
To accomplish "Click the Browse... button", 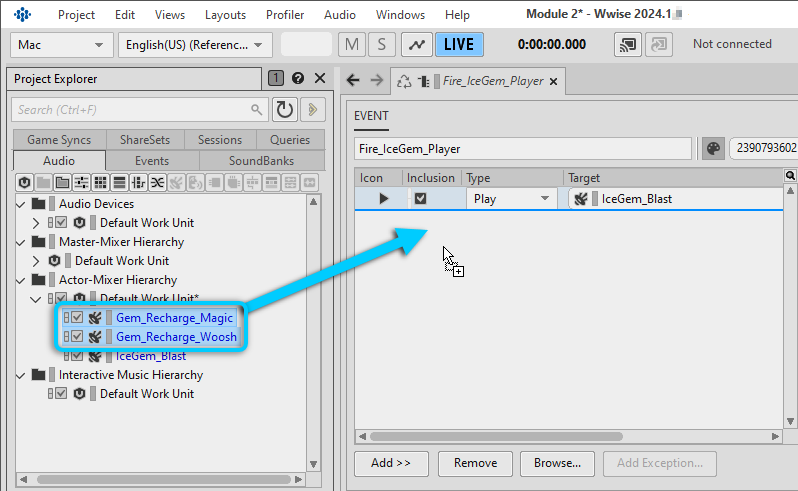I will (557, 463).
